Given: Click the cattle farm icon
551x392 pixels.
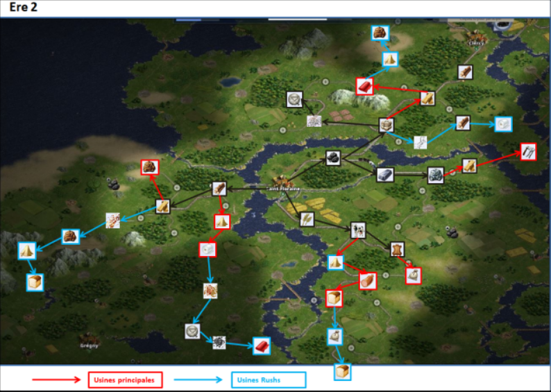Looking at the screenshot, I should (x=358, y=228).
